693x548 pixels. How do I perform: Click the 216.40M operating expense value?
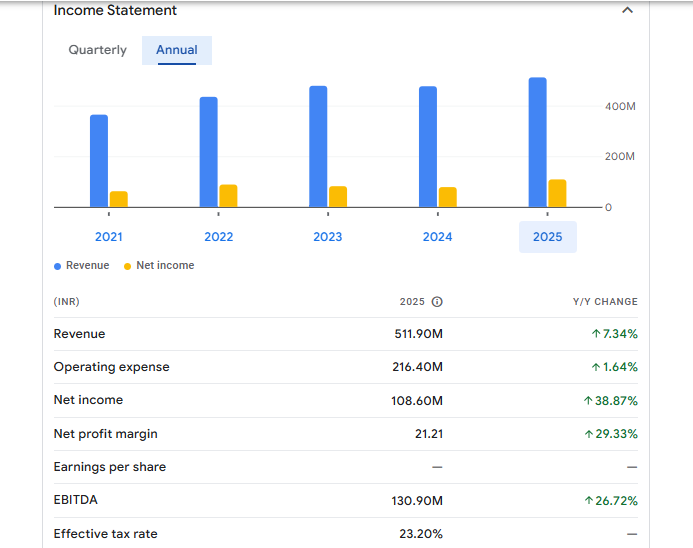(x=417, y=367)
